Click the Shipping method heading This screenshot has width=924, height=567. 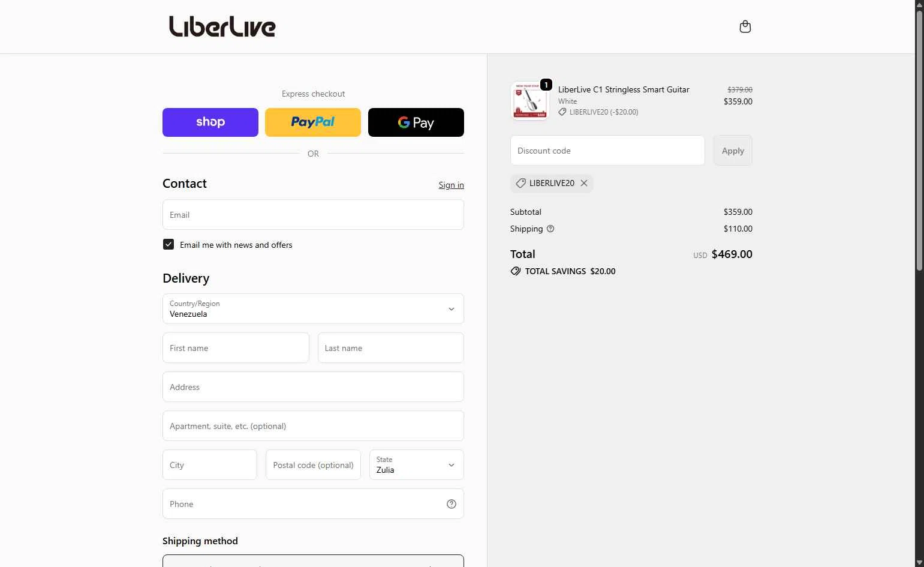point(200,541)
